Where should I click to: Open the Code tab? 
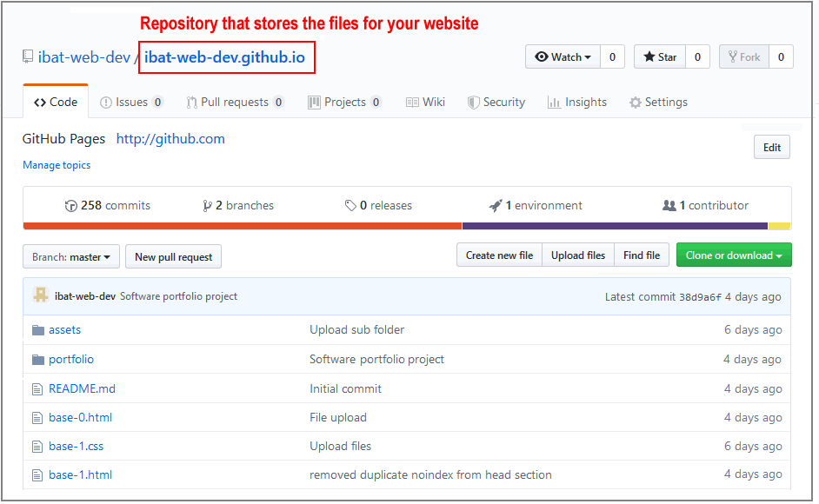[56, 103]
